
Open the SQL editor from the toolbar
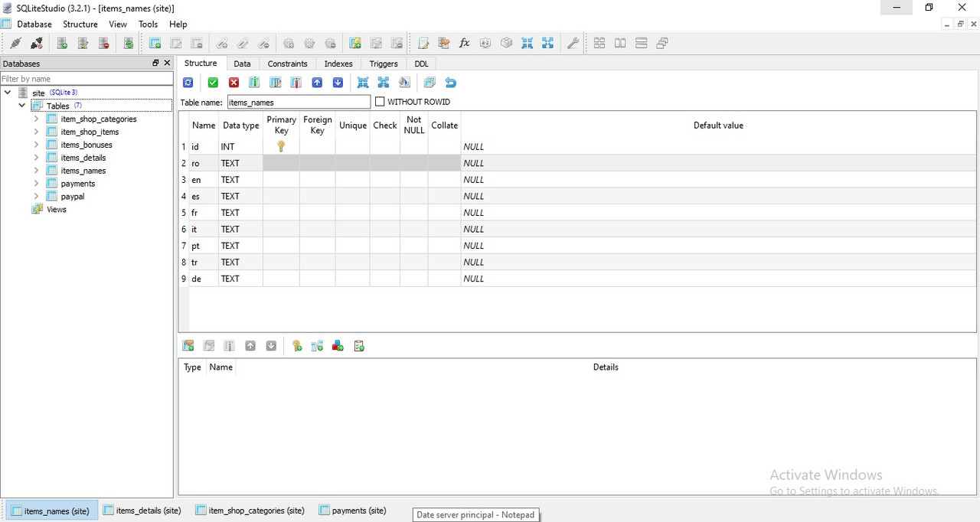pos(423,44)
